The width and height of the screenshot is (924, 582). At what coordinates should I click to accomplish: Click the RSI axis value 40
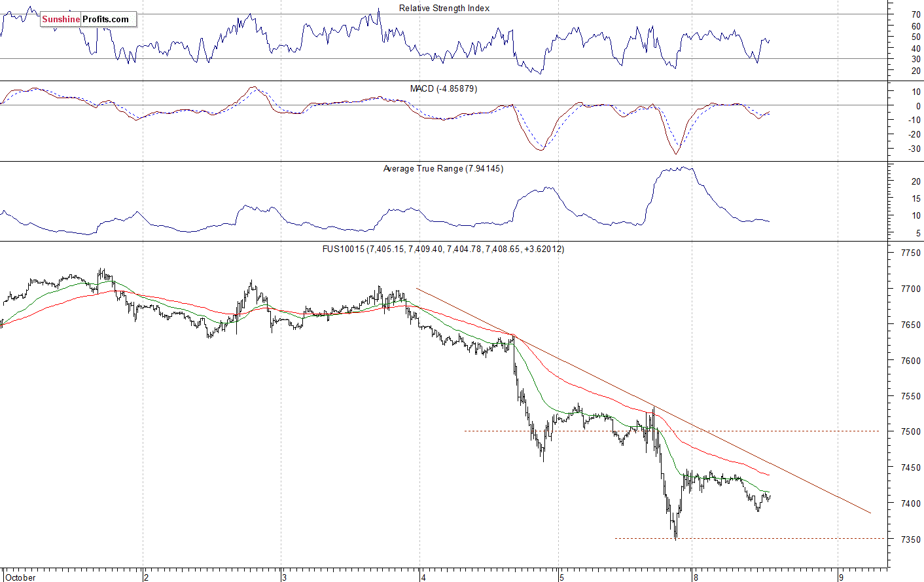click(915, 48)
